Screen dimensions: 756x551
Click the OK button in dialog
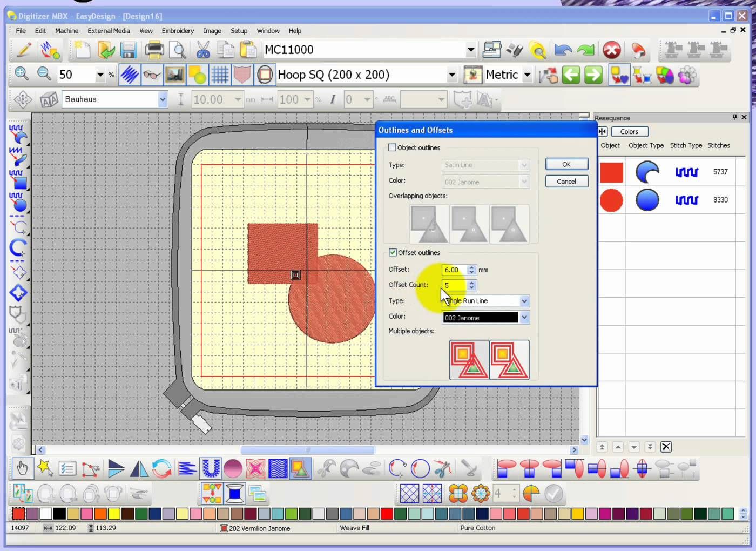click(566, 164)
